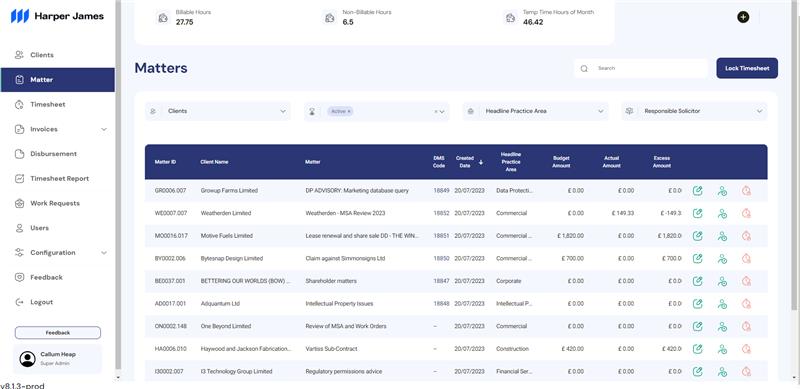Viewport: 800px width, 389px height.
Task: Click Callum Heap profile avatar
Action: [28, 359]
